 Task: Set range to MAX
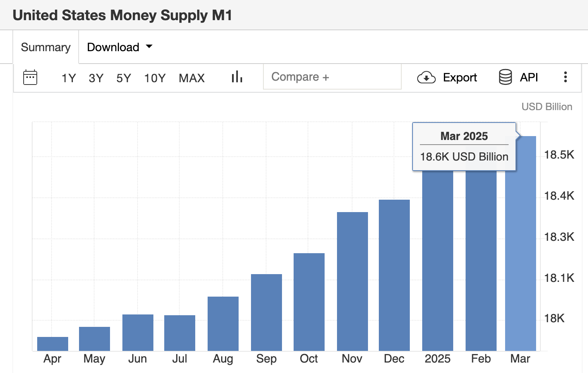pyautogui.click(x=192, y=78)
